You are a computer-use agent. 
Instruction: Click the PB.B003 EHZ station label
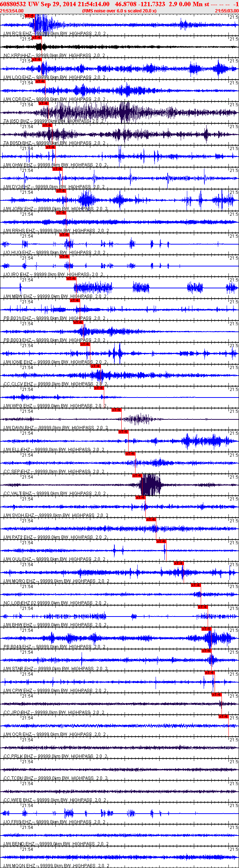pyautogui.click(x=17, y=340)
